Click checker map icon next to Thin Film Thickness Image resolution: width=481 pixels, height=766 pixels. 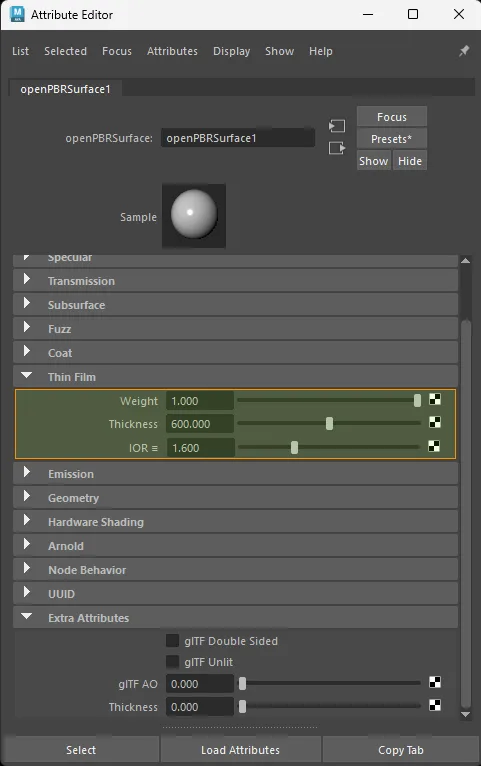pos(435,423)
